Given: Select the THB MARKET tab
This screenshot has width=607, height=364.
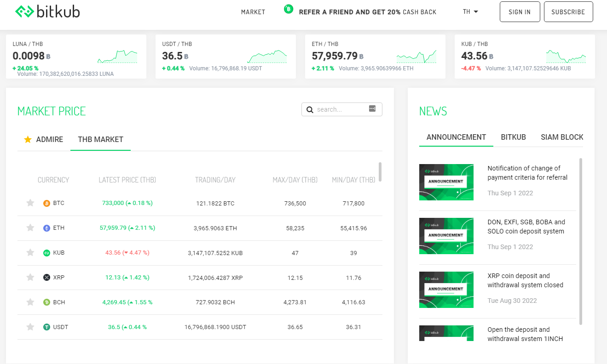Looking at the screenshot, I should pos(101,139).
